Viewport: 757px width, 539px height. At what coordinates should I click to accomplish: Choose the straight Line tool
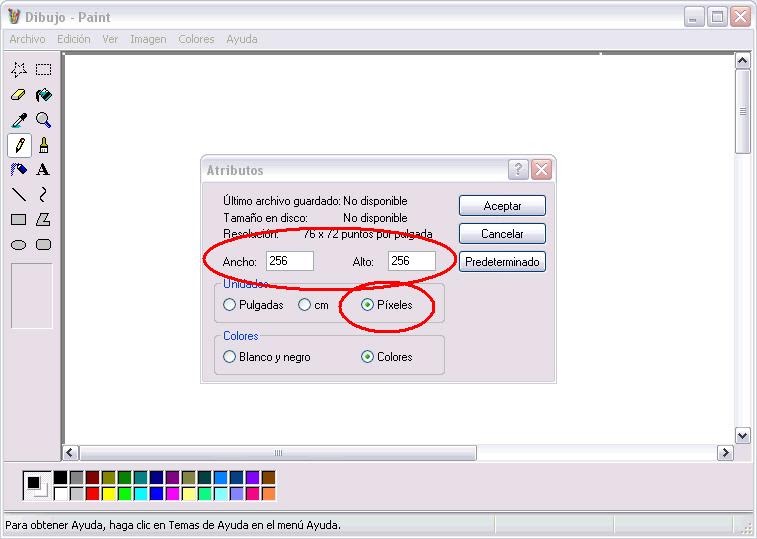pos(19,195)
